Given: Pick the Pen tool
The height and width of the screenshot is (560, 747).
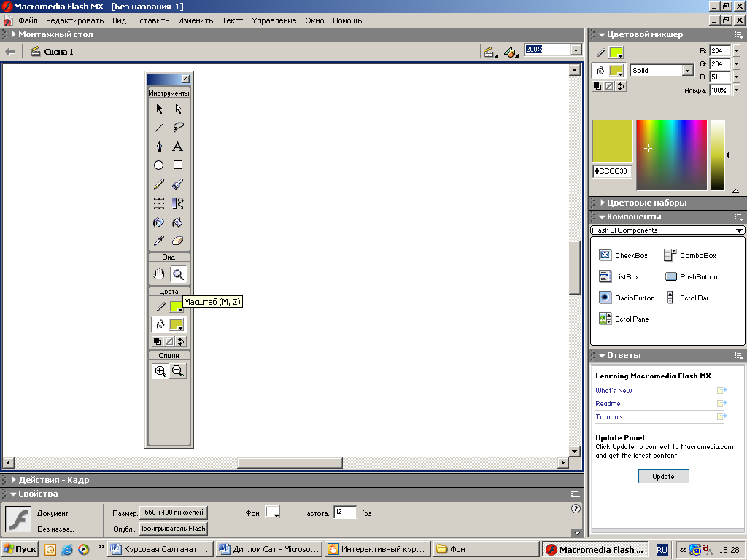Looking at the screenshot, I should 159,146.
